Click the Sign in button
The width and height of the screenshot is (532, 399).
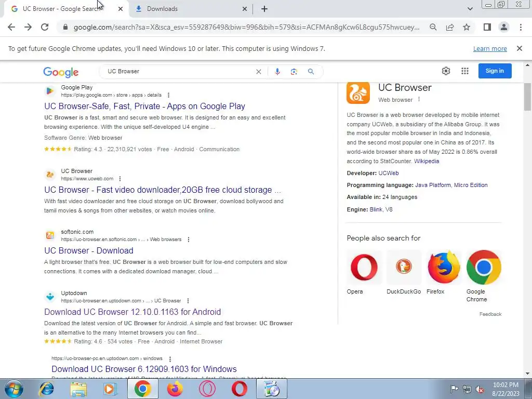[495, 71]
